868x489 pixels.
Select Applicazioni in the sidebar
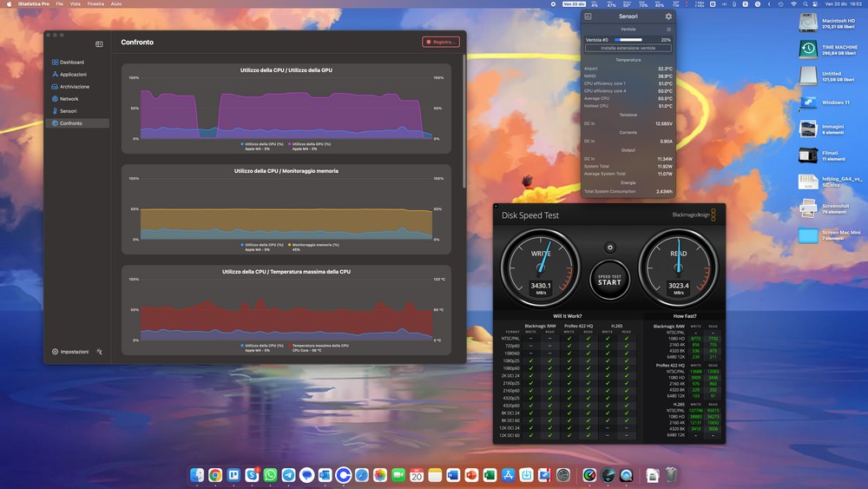click(73, 75)
